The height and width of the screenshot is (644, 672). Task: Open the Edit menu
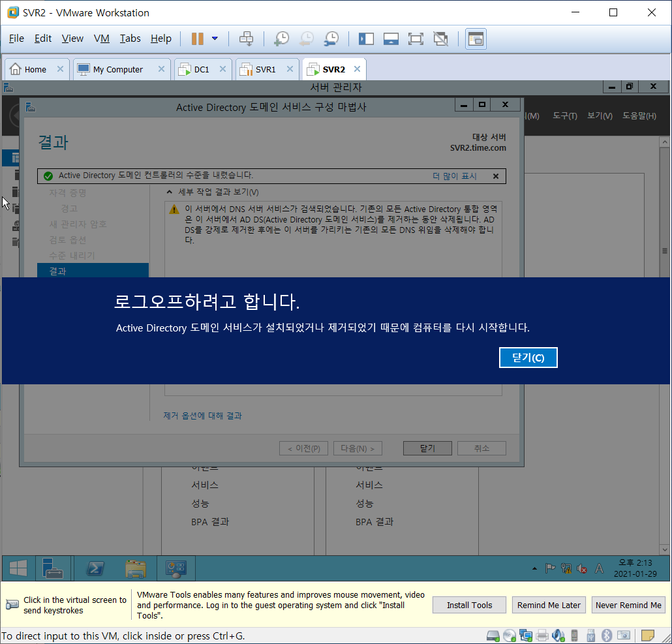(x=43, y=38)
